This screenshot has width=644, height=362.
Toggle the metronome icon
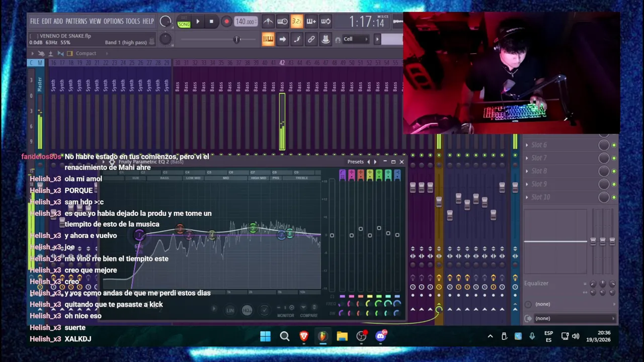pyautogui.click(x=268, y=22)
